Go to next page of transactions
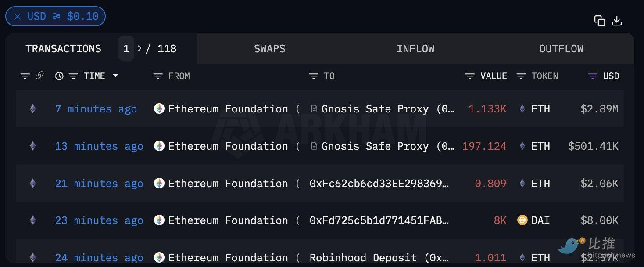This screenshot has height=267, width=644. (140, 48)
